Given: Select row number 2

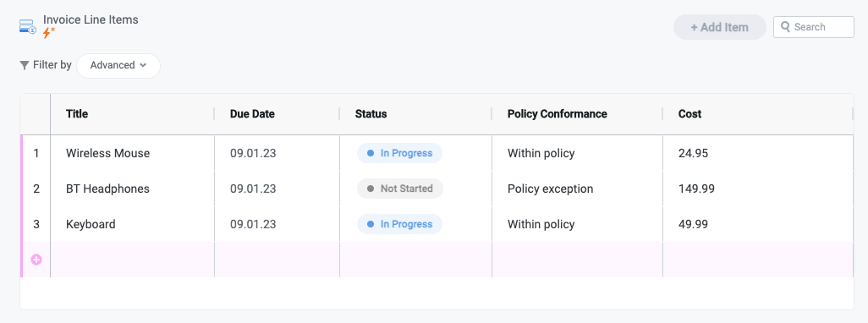Looking at the screenshot, I should click(x=36, y=189).
